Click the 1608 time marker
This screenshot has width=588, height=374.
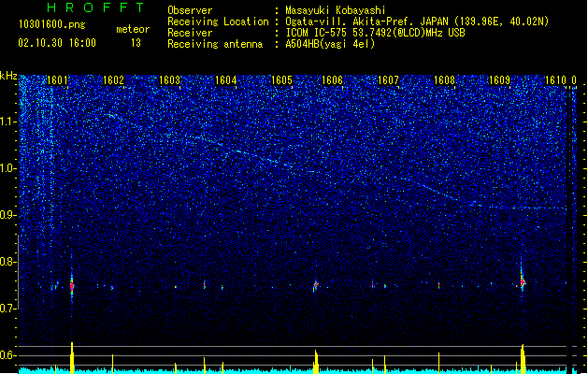444,80
